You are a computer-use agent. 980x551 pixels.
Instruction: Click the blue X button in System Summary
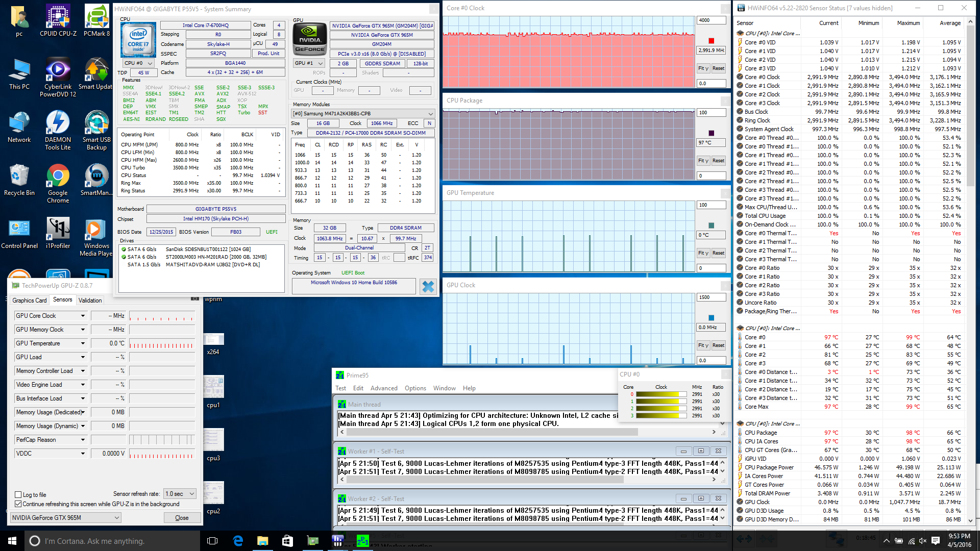(x=428, y=287)
